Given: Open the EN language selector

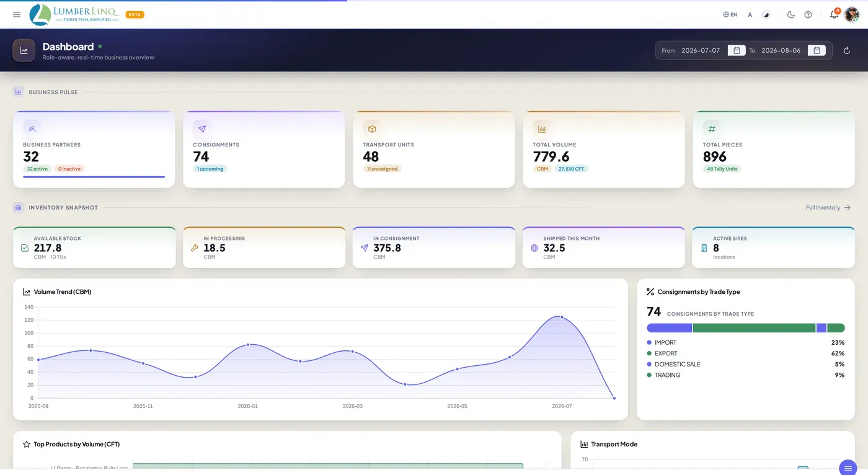Looking at the screenshot, I should 730,14.
